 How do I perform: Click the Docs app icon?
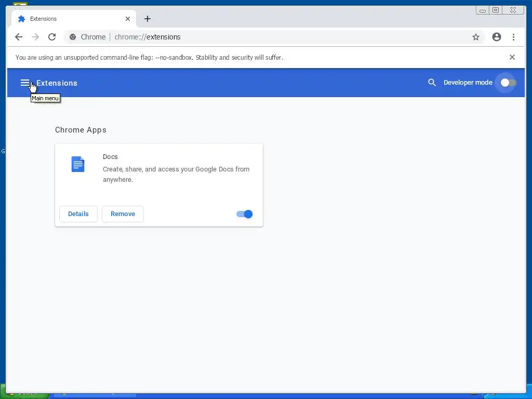pos(78,164)
